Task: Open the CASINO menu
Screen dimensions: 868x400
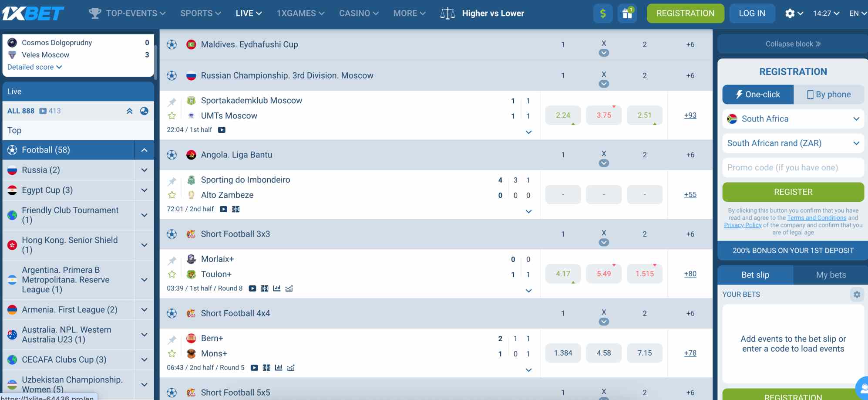Action: click(359, 14)
